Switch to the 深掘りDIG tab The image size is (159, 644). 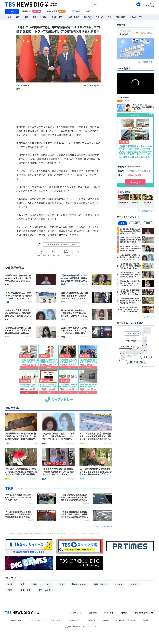click(x=32, y=11)
